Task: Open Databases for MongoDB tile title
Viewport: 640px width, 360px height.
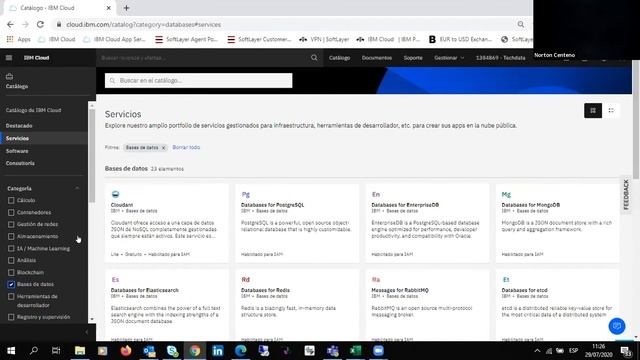Action: [531, 205]
